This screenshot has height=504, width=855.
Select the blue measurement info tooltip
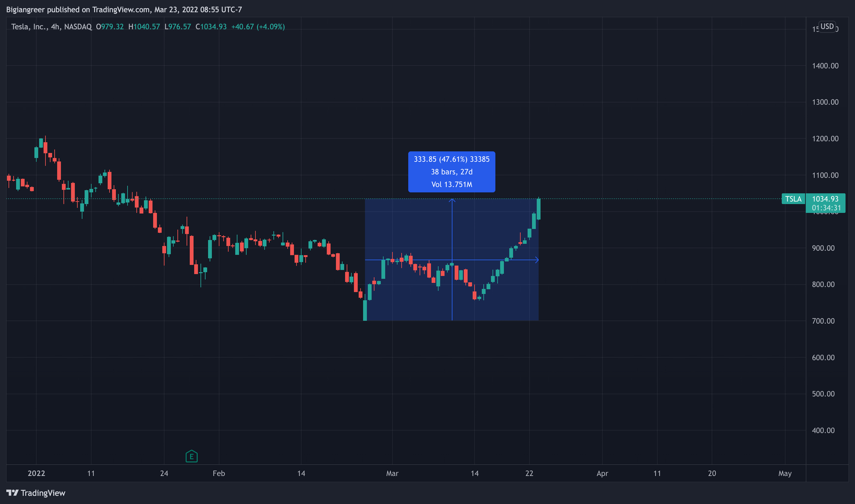pos(451,172)
